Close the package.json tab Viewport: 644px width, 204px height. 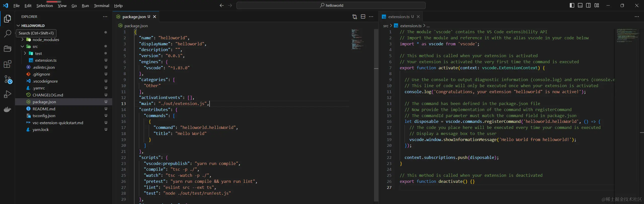coord(155,17)
